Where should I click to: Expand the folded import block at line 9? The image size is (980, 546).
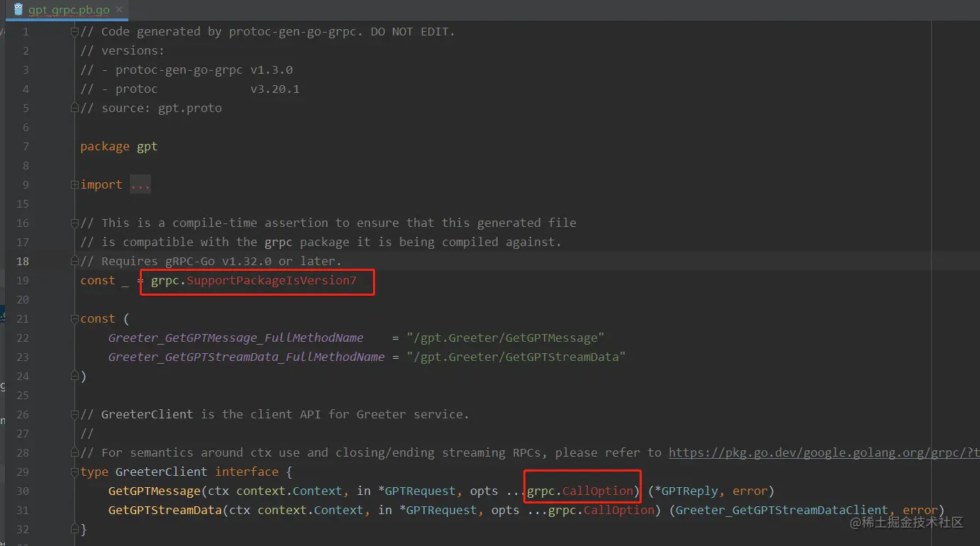74,184
